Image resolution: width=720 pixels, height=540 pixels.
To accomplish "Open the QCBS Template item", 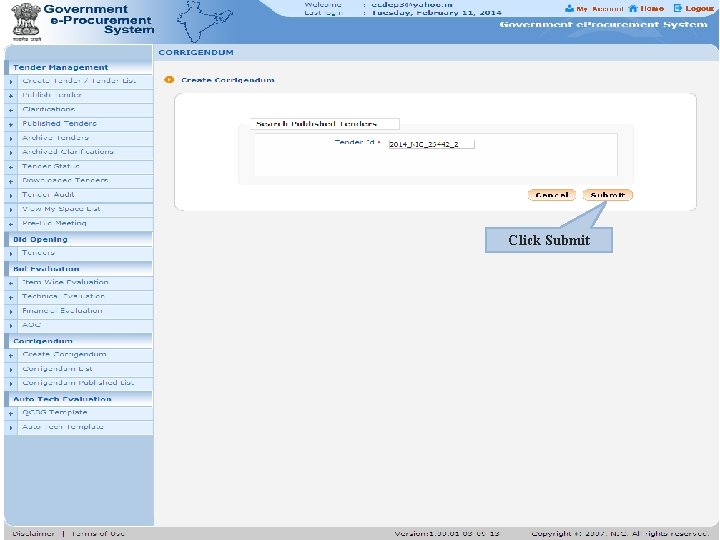I will (x=55, y=412).
